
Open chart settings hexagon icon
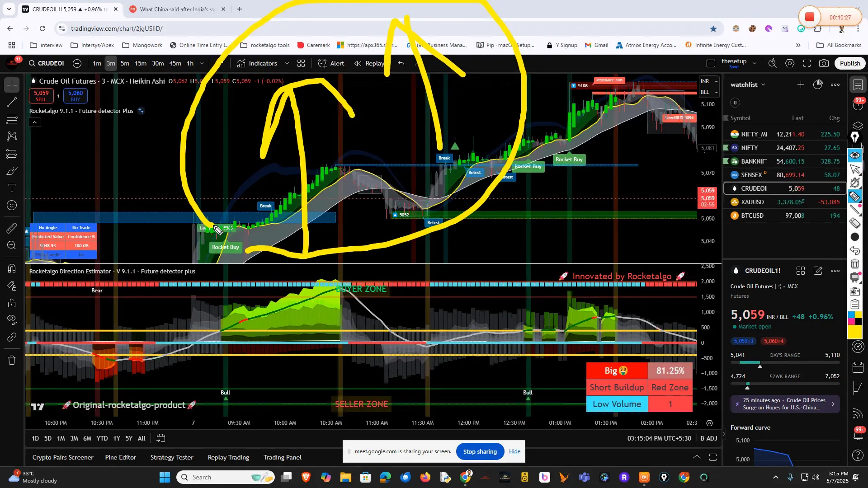click(x=790, y=63)
